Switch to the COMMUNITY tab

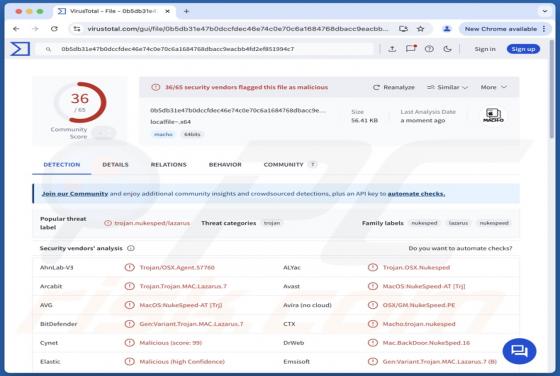290,165
